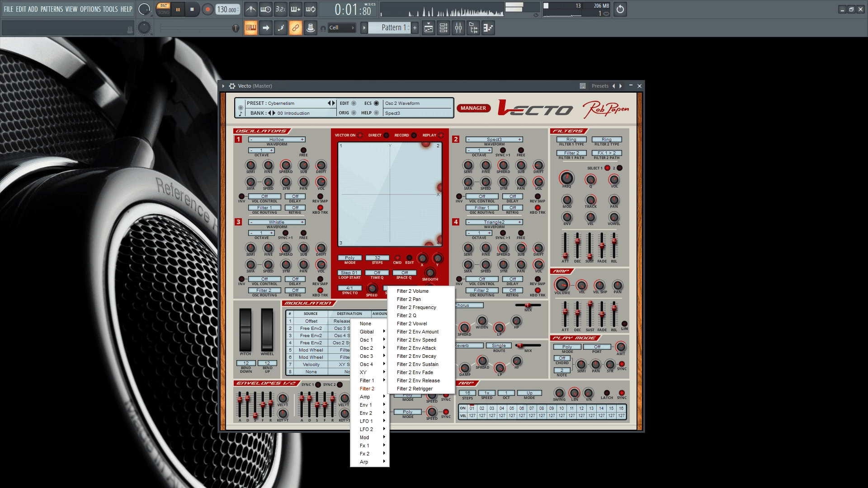Screen dimensions: 868x488
Task: Enable the ECS radio in preset display
Action: (x=376, y=103)
